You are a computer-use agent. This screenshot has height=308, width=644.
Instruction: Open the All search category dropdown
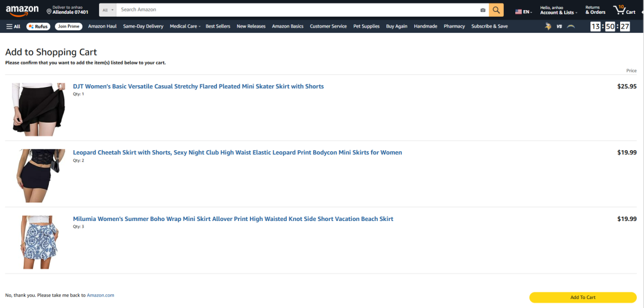coord(107,10)
